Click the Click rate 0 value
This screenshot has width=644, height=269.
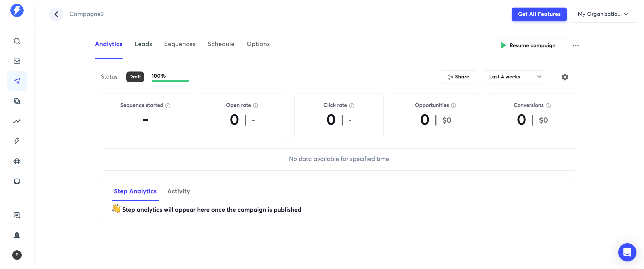tap(331, 120)
